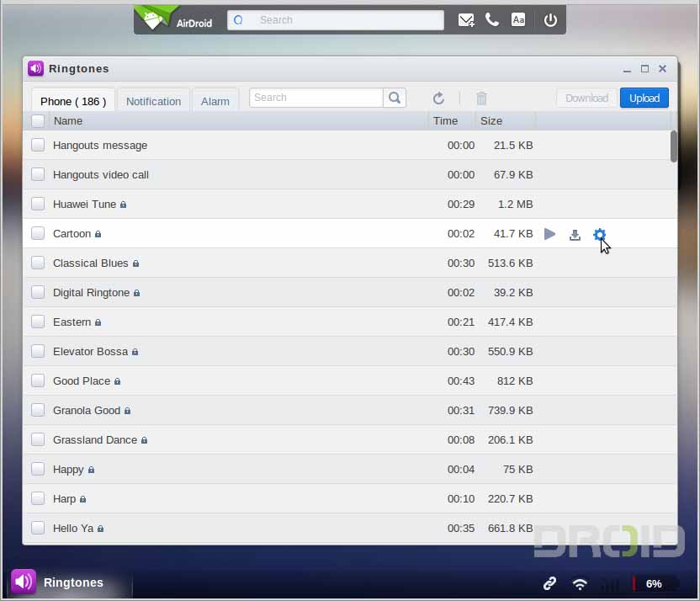Open the new message icon in top bar
Screen dimensions: 700x601
[x=466, y=20]
